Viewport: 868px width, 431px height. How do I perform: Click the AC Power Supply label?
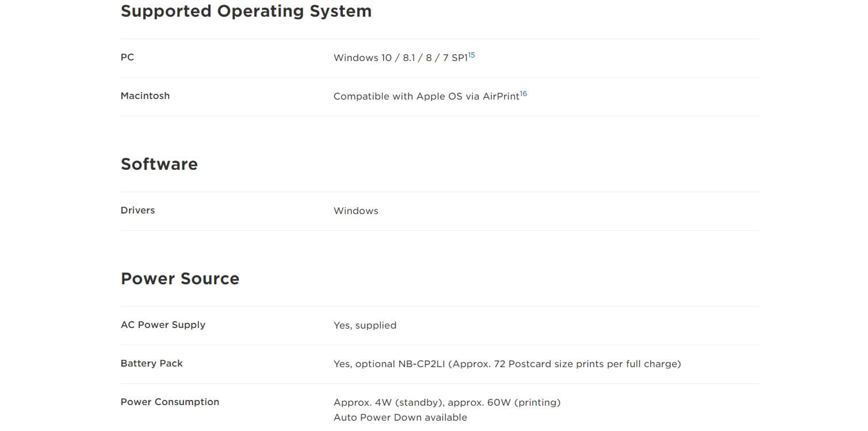pos(163,325)
